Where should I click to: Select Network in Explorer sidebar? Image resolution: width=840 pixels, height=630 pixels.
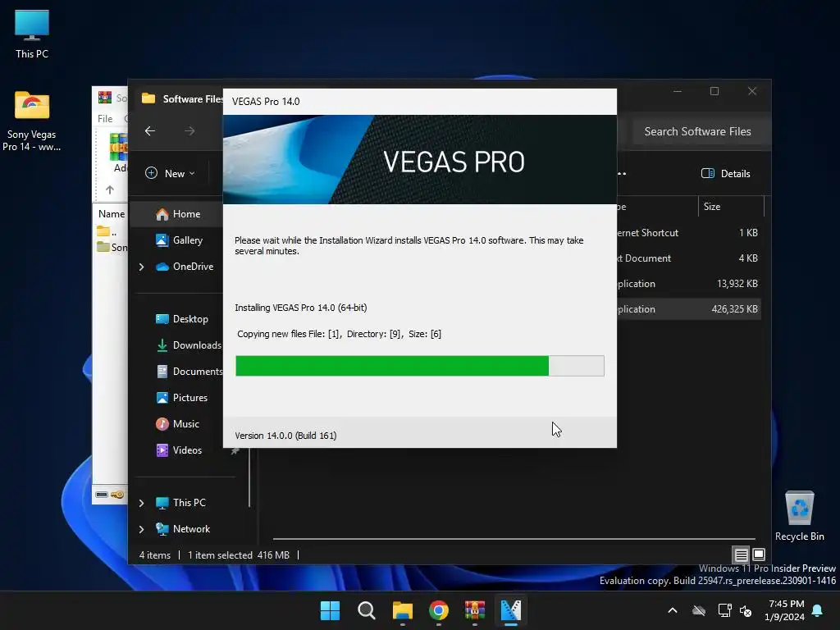(x=183, y=529)
